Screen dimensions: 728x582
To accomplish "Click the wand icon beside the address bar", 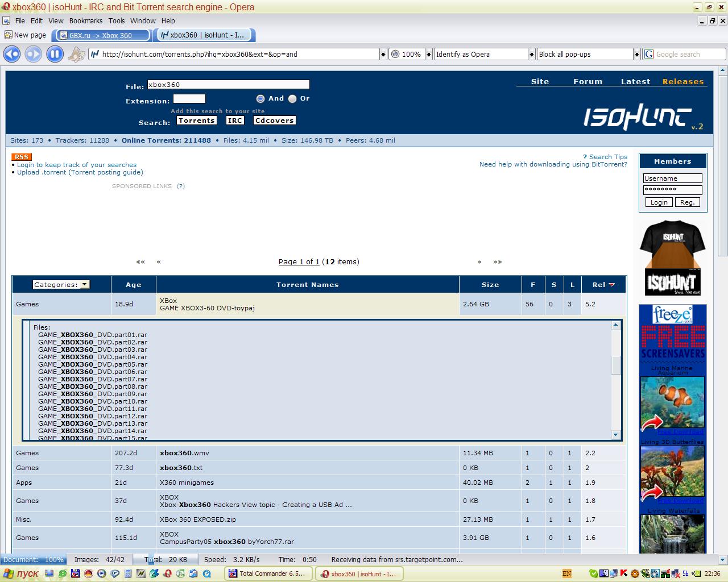I will pos(76,55).
